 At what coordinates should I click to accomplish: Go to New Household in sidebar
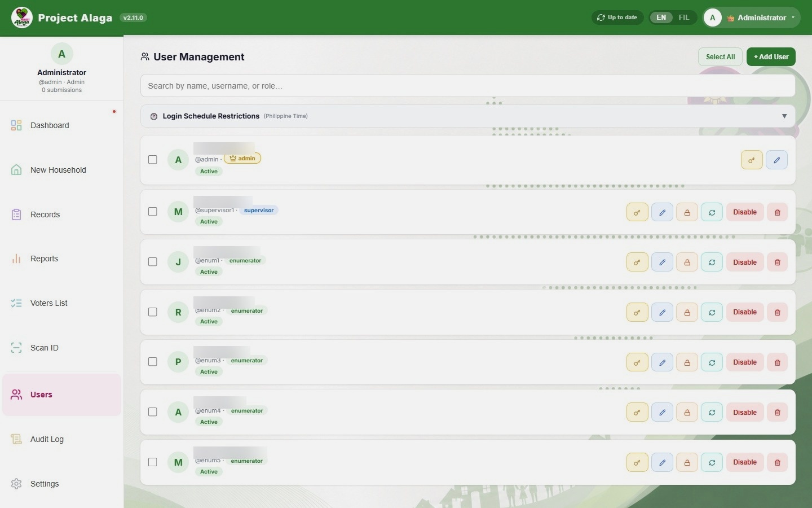click(x=62, y=170)
